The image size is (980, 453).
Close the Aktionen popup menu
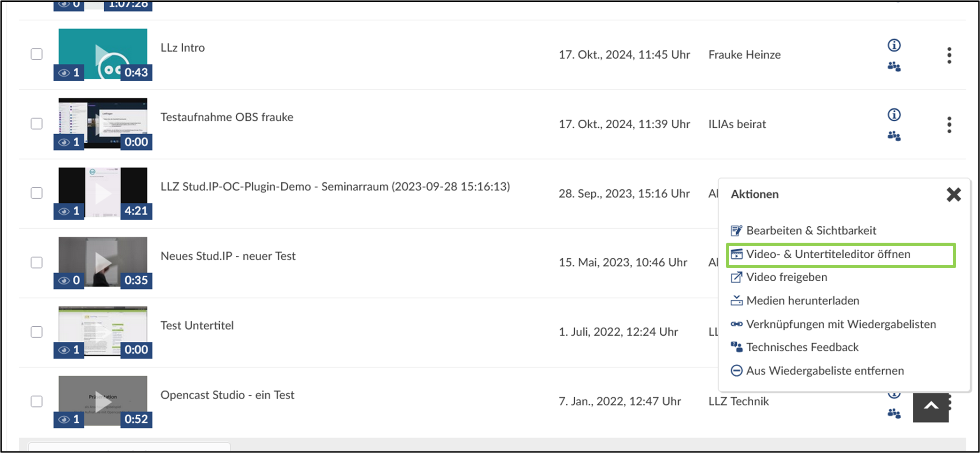pyautogui.click(x=953, y=194)
